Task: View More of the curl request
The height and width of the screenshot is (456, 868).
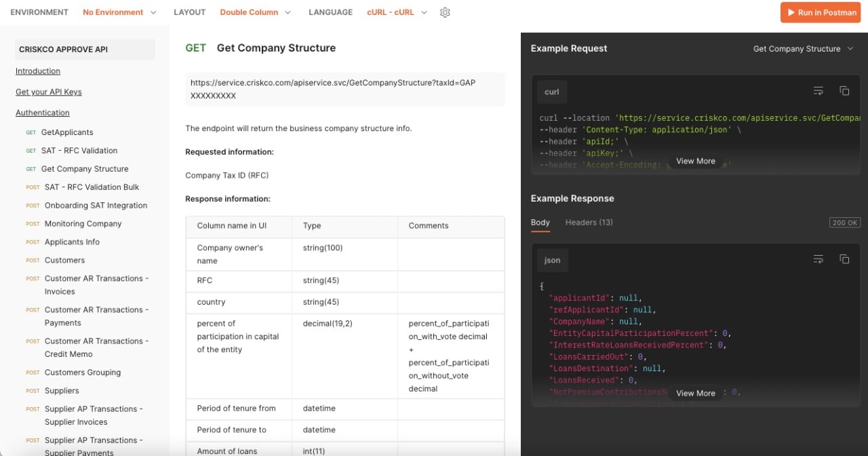Action: 696,161
